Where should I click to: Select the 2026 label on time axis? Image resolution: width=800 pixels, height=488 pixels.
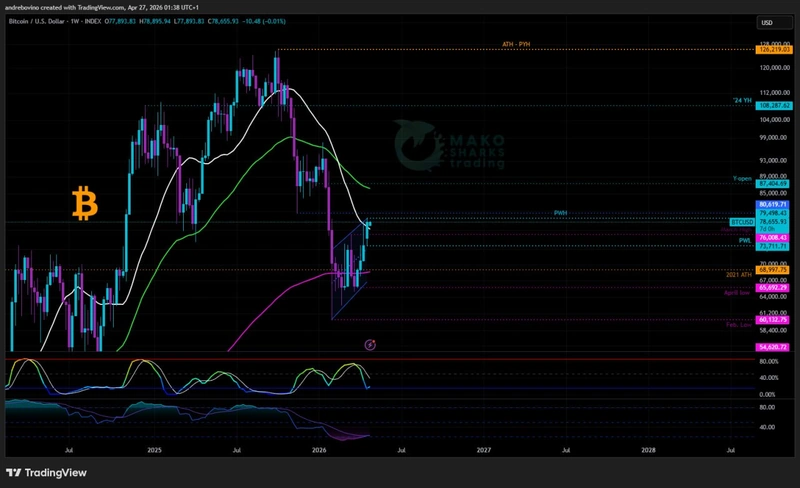tap(319, 451)
